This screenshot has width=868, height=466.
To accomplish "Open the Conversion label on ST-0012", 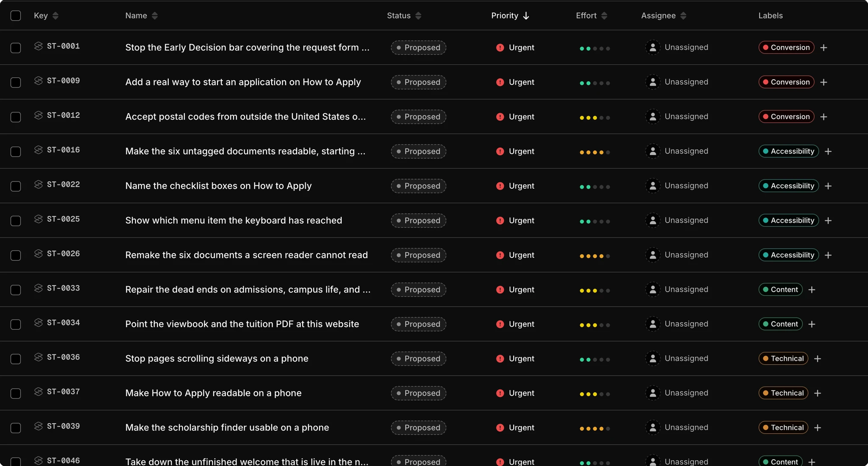I will click(x=786, y=117).
